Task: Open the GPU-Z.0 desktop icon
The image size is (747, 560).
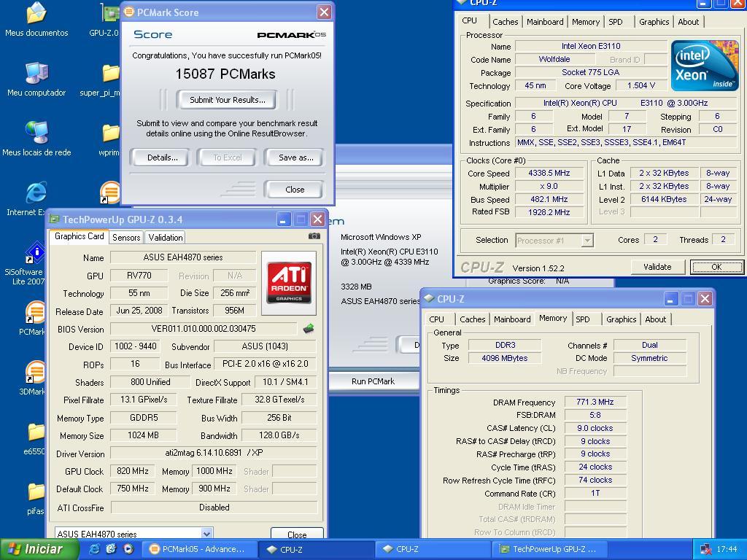Action: 111,13
